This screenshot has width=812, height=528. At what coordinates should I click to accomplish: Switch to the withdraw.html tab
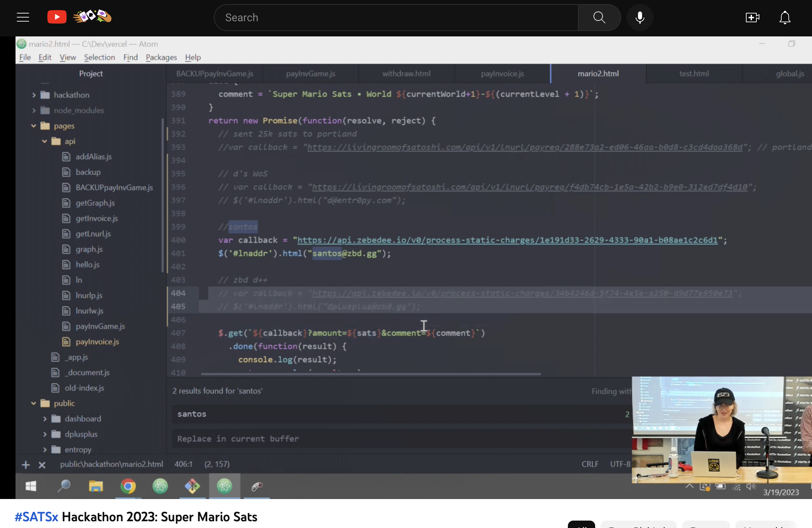406,74
